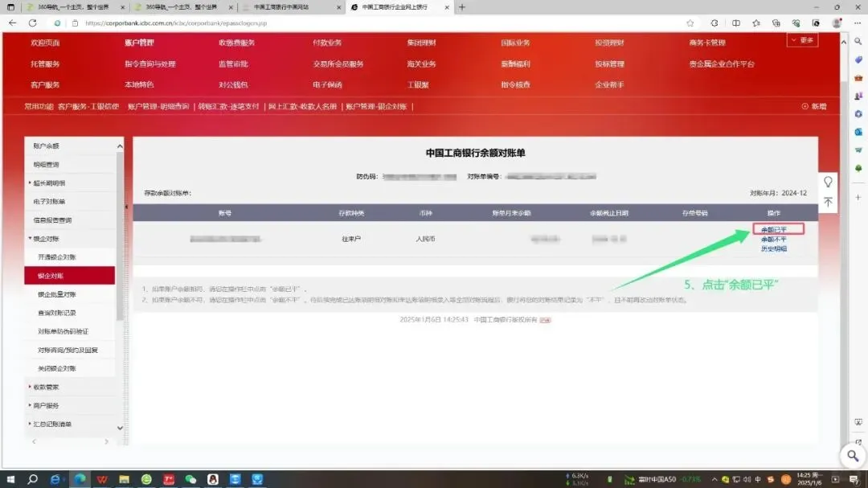Screen dimensions: 868x488
Task: Click 余额已平 in the operation column
Action: [x=773, y=229]
